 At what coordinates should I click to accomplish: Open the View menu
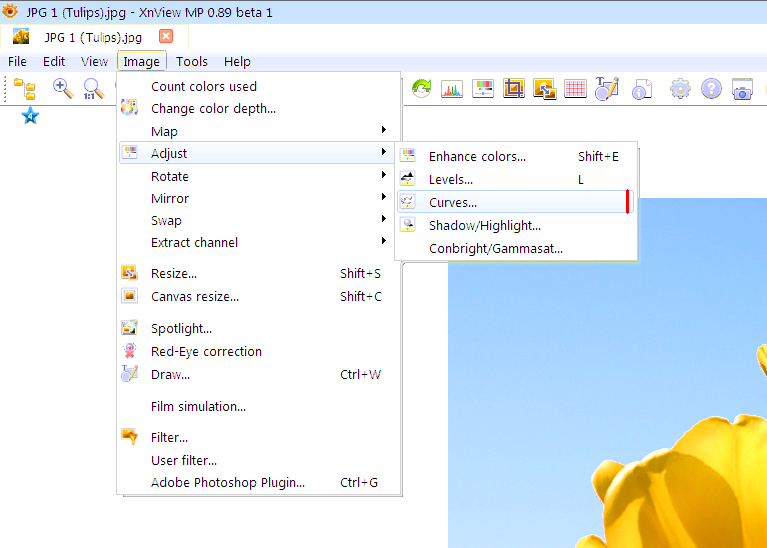tap(94, 62)
